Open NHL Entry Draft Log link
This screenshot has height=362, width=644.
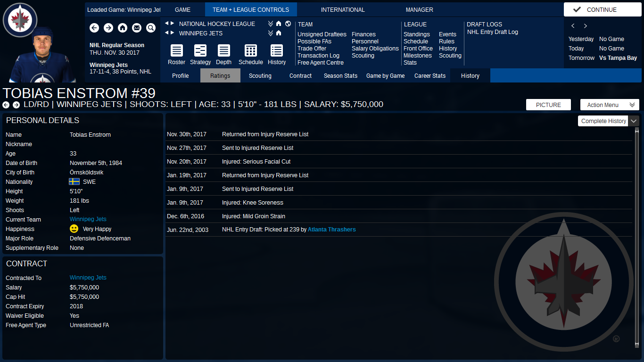click(493, 32)
